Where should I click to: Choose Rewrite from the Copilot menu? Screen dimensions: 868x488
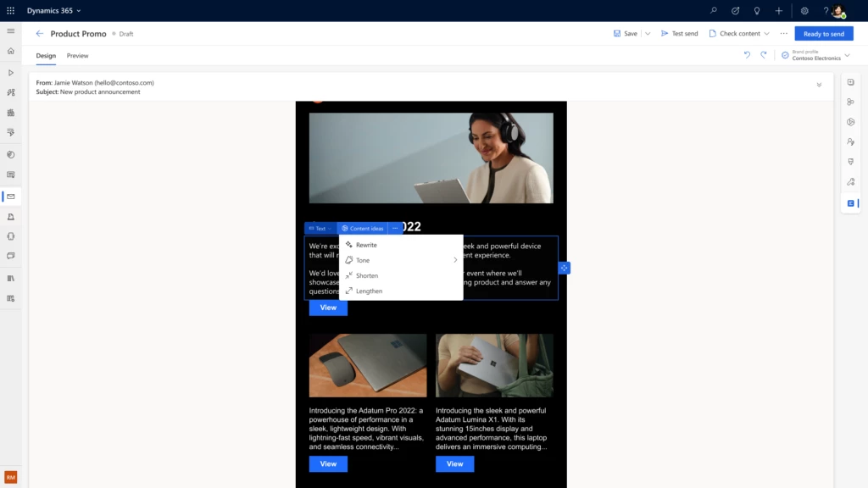point(366,244)
